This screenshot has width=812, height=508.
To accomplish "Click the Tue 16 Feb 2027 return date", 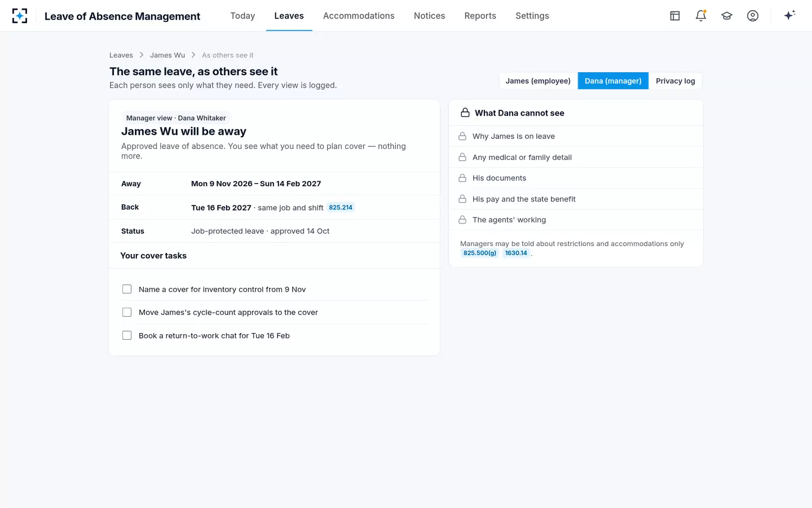I will (x=221, y=208).
